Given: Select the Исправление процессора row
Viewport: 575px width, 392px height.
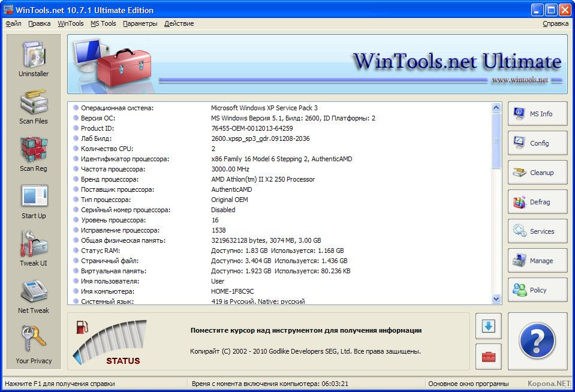Looking at the screenshot, I should tap(279, 230).
